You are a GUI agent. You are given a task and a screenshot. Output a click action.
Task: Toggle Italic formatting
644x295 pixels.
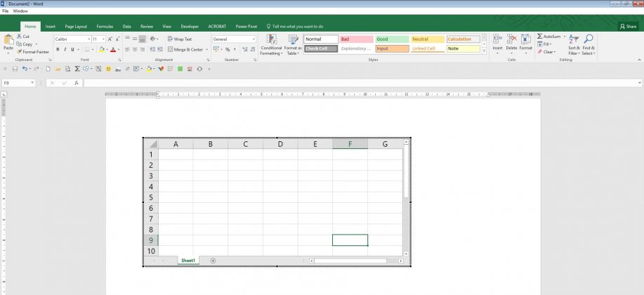(x=65, y=49)
